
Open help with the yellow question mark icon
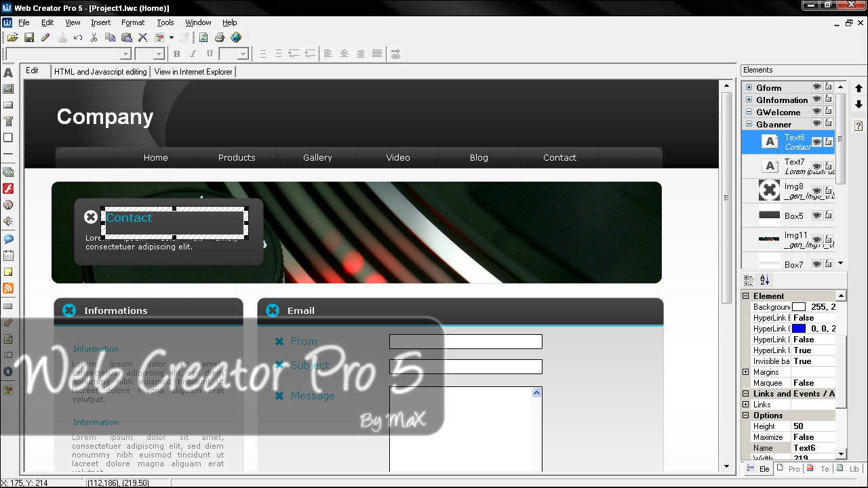click(x=859, y=126)
